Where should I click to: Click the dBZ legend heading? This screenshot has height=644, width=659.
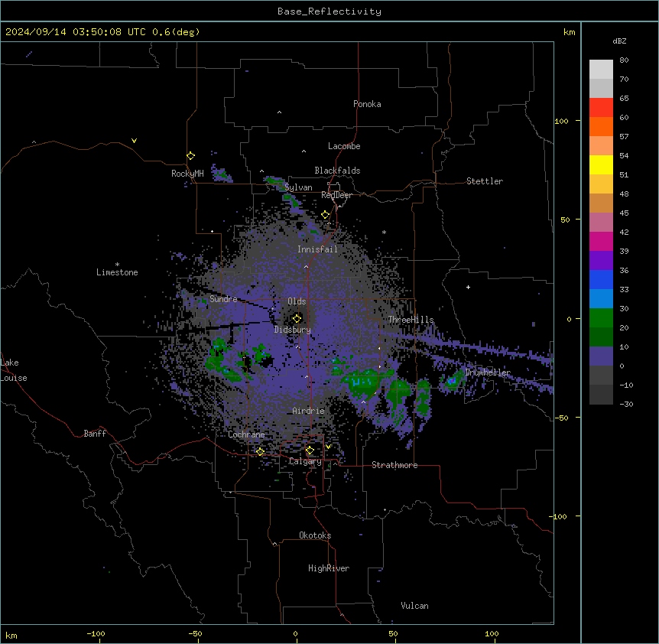coord(619,41)
